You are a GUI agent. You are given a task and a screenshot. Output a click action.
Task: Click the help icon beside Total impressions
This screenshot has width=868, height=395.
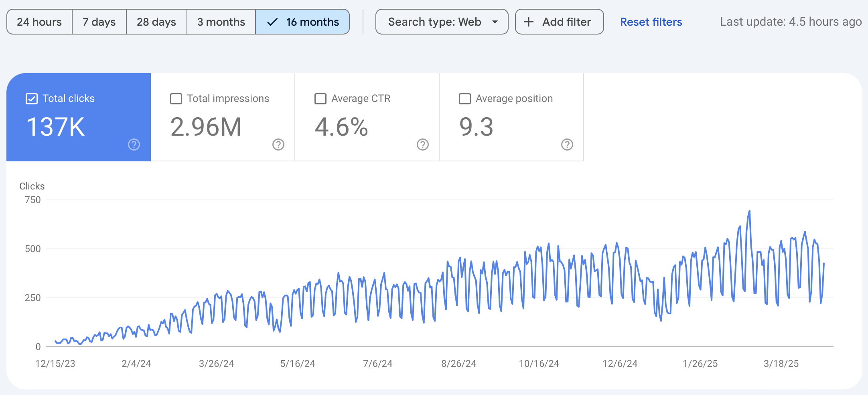tap(278, 145)
